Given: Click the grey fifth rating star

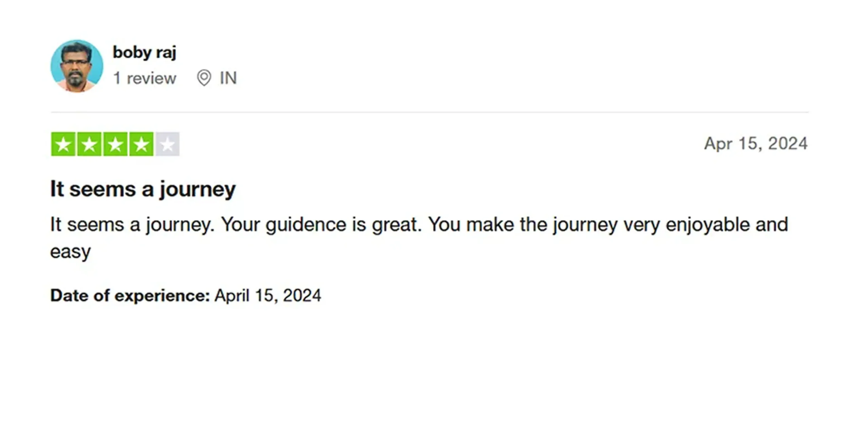Looking at the screenshot, I should 167,144.
